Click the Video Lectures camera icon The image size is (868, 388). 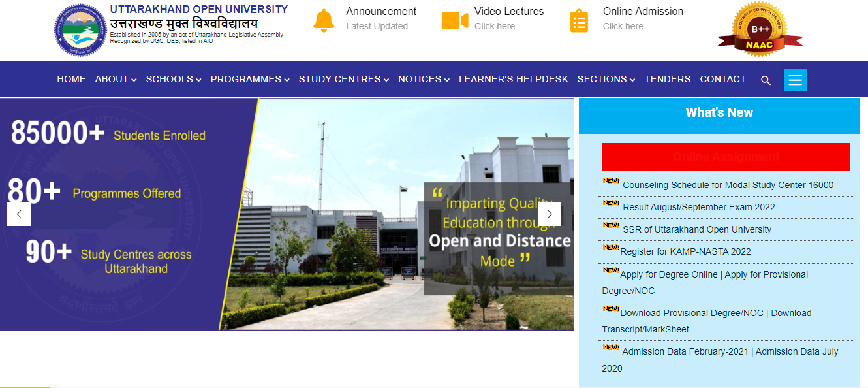(455, 20)
